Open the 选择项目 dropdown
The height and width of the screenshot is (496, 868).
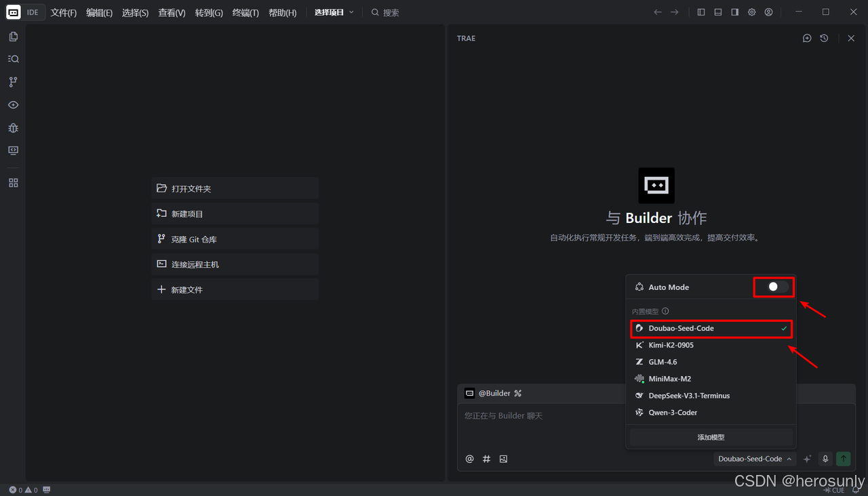pos(334,12)
